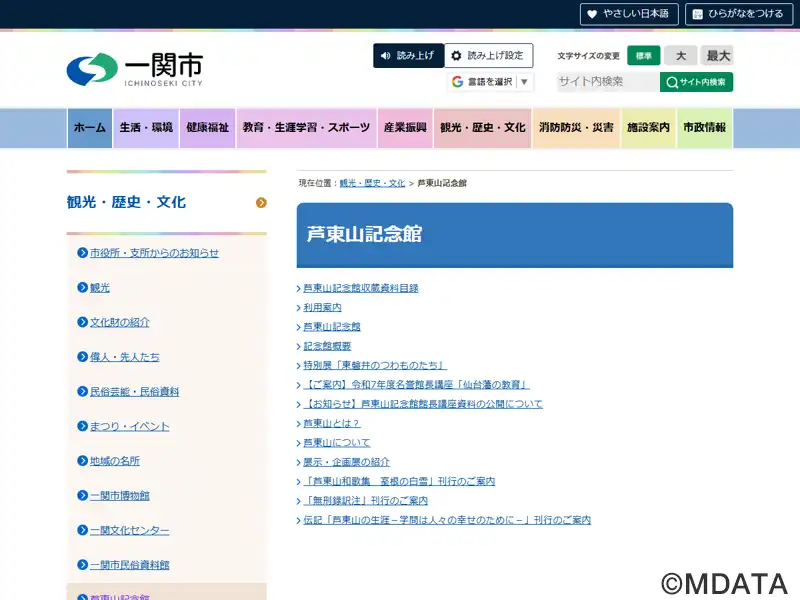
Task: Open the 消防防災・災害 menu tab
Action: 576,128
